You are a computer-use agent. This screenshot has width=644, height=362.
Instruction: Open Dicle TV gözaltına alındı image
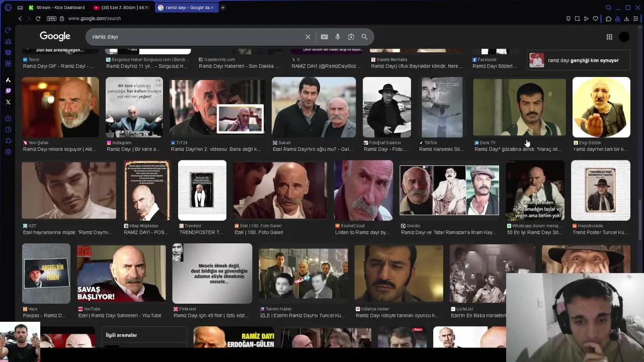click(519, 107)
